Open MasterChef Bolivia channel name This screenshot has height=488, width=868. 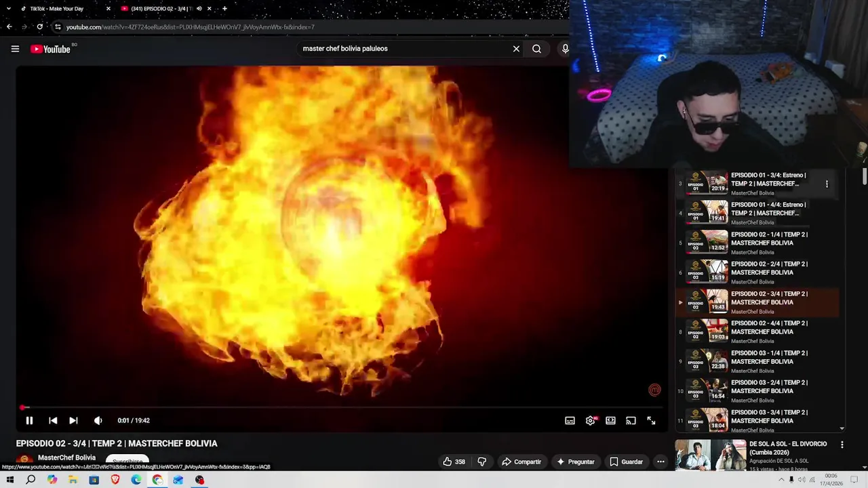click(66, 457)
